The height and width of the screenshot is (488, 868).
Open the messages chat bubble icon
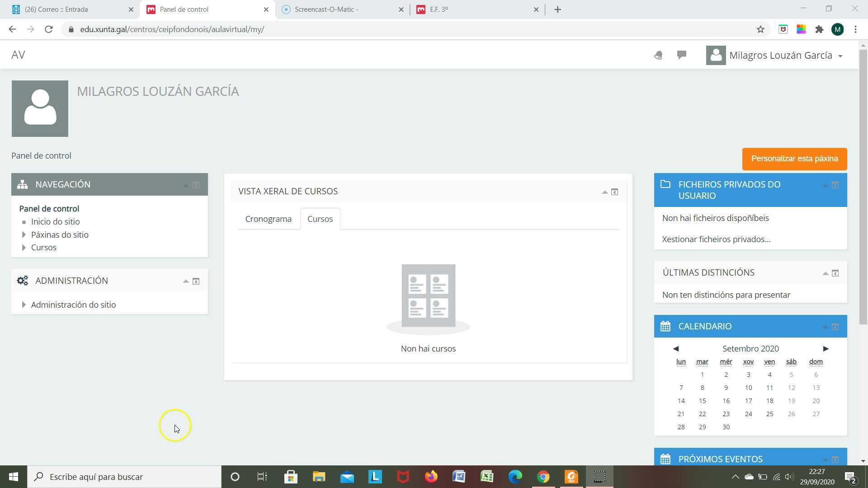[x=682, y=55]
